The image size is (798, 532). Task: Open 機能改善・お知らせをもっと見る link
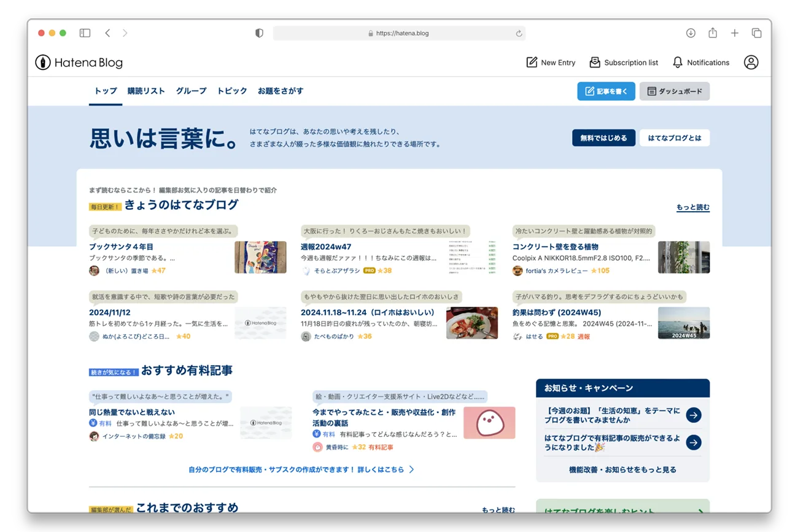[x=621, y=468]
